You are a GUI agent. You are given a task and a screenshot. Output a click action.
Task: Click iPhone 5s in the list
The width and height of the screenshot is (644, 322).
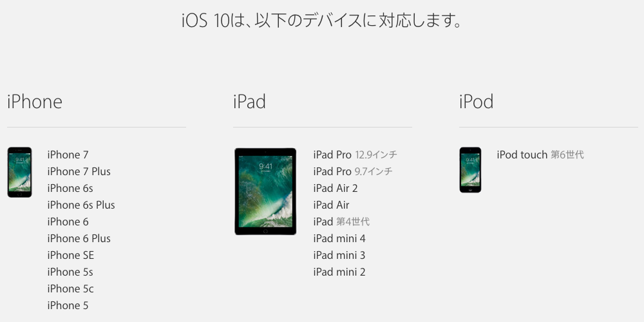(x=70, y=272)
